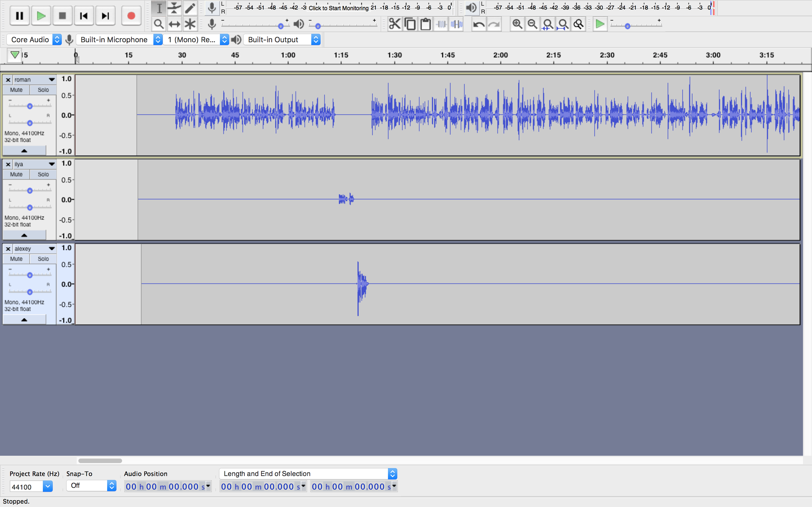Click the Cut scissors icon
Screen dimensions: 812x507
point(395,24)
